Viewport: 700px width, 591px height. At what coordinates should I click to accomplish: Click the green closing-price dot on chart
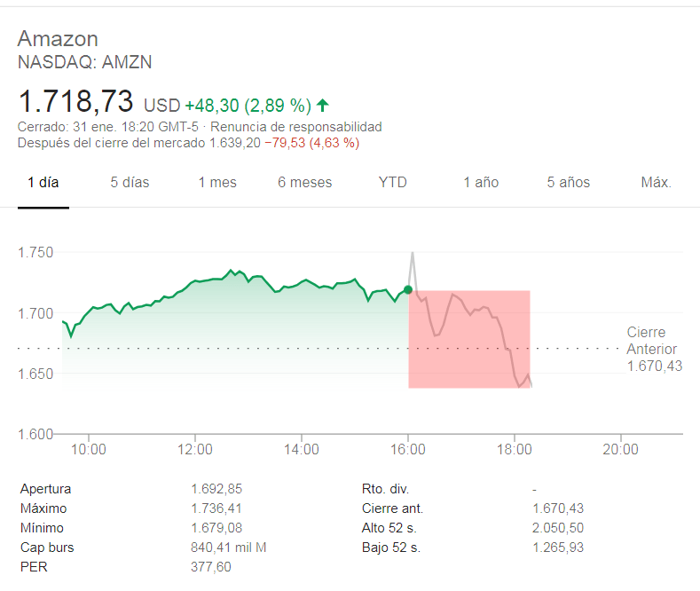pyautogui.click(x=408, y=289)
